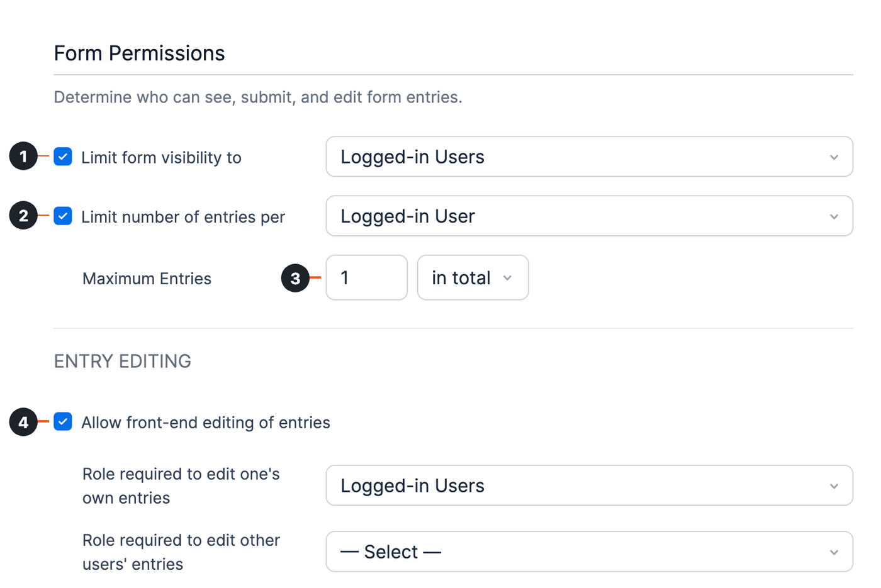This screenshot has width=881, height=588.
Task: Click 'Role required to edit one's own entries' text
Action: [x=181, y=486]
